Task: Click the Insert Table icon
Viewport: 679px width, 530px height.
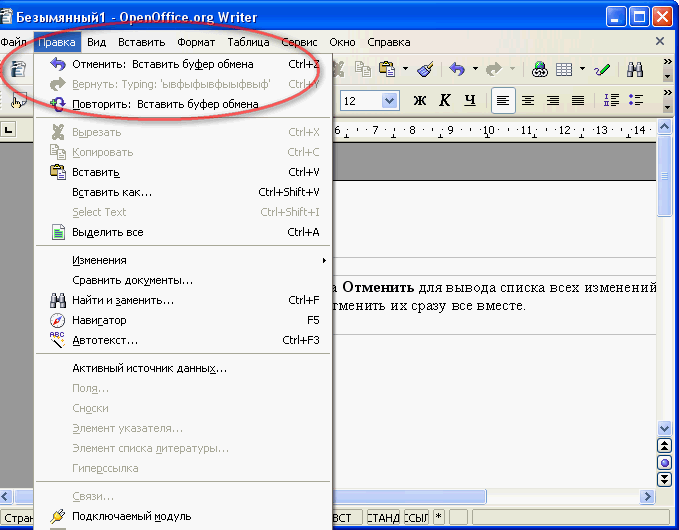Action: [x=564, y=69]
